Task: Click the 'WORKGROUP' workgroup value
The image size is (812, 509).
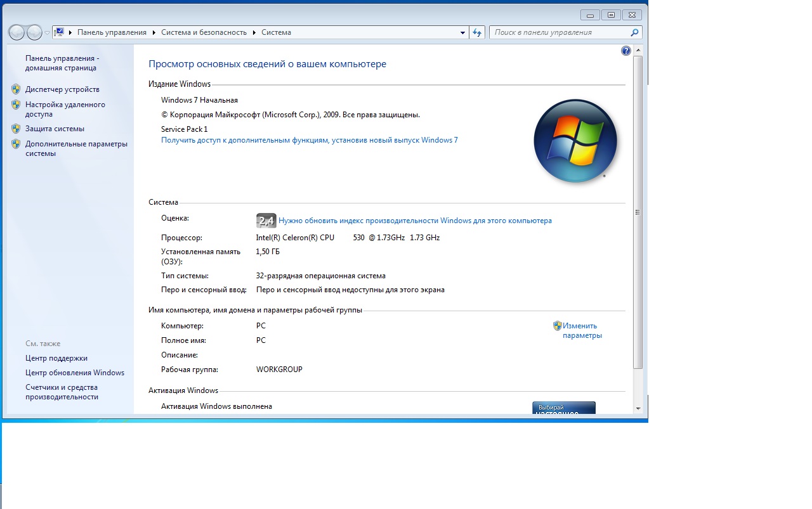Action: point(279,370)
